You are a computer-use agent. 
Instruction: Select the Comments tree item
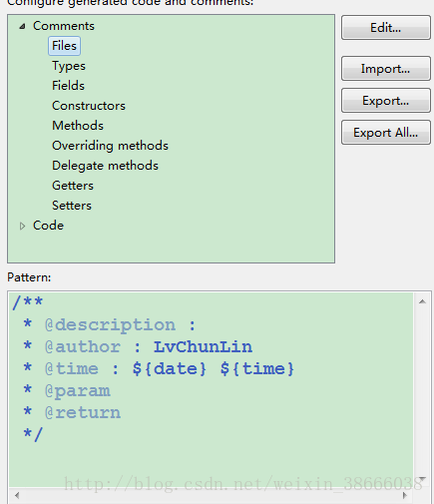click(64, 26)
